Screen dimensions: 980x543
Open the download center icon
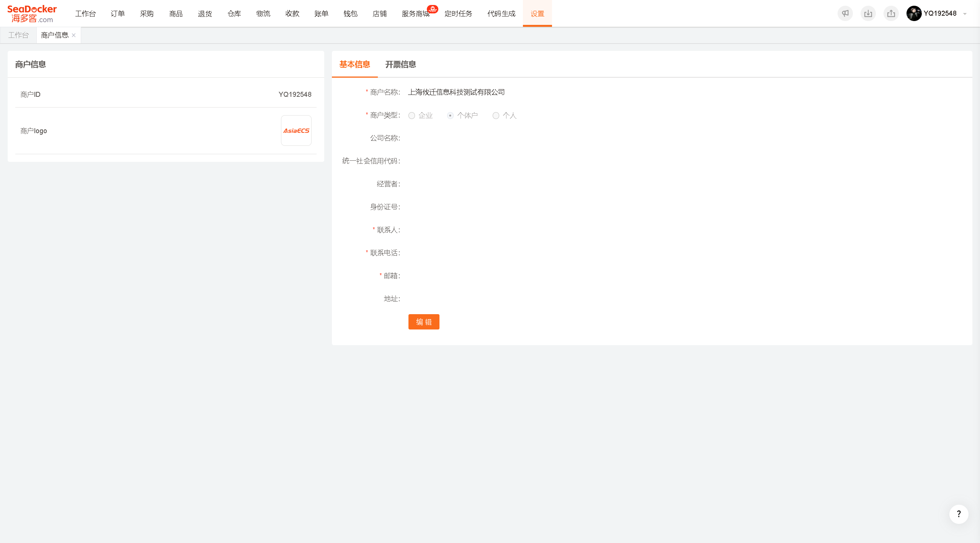(868, 13)
